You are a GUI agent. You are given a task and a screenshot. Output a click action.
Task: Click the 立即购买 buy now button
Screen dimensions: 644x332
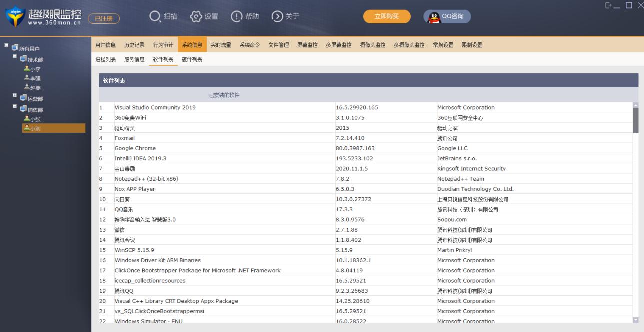(x=387, y=17)
